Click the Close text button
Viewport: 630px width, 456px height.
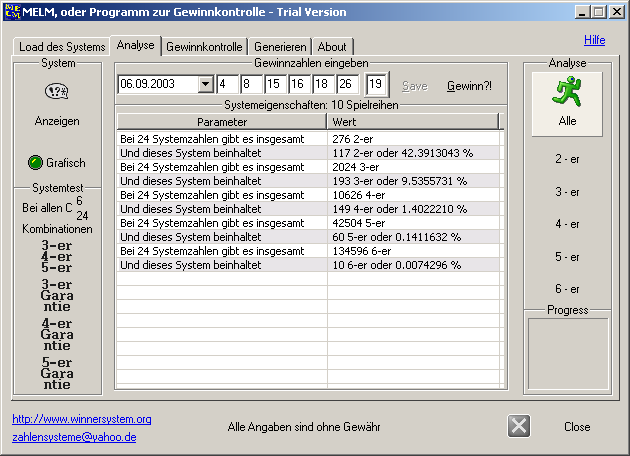pos(577,427)
